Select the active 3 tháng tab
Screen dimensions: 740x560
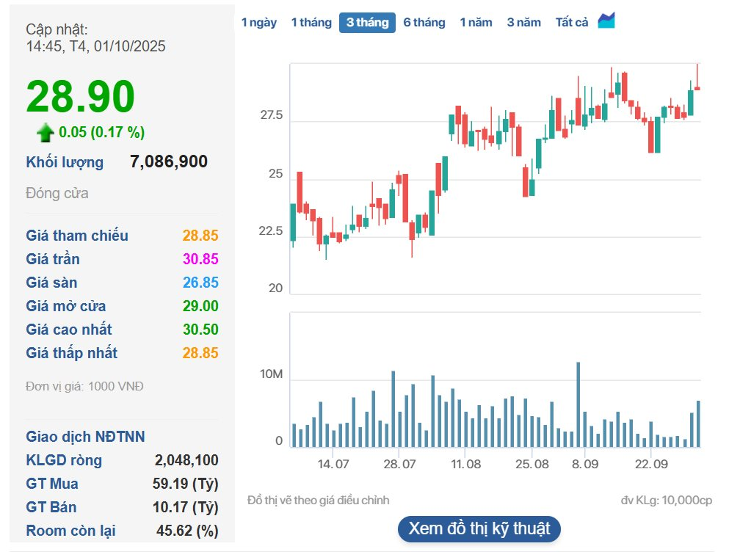coord(367,23)
